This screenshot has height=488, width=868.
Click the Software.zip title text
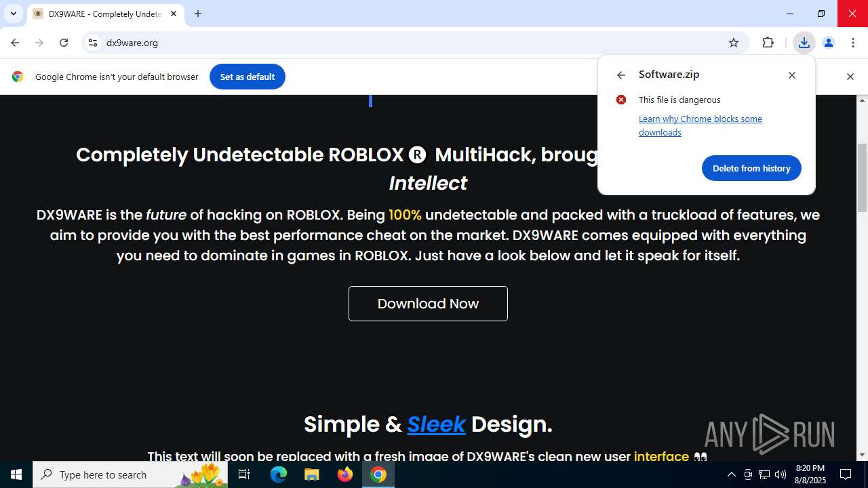coord(669,75)
